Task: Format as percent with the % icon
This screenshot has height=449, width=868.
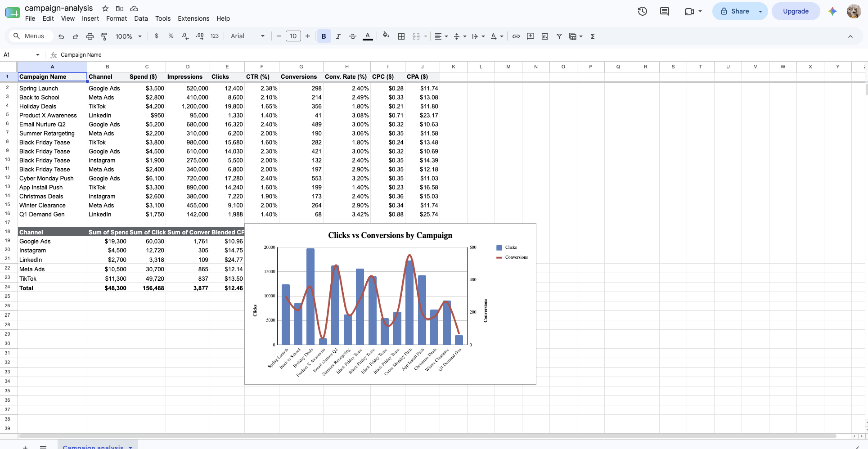Action: point(171,36)
